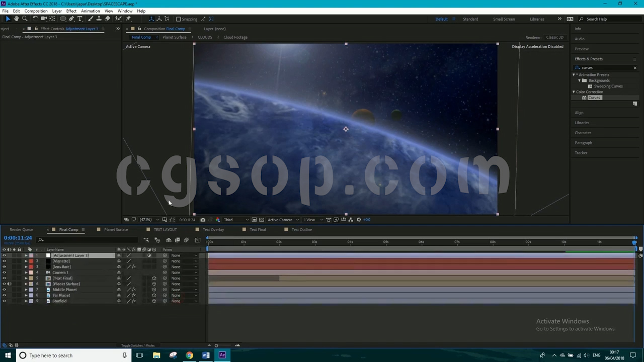The height and width of the screenshot is (362, 644).
Task: Select the Selection (arrow) tool
Action: (8, 19)
